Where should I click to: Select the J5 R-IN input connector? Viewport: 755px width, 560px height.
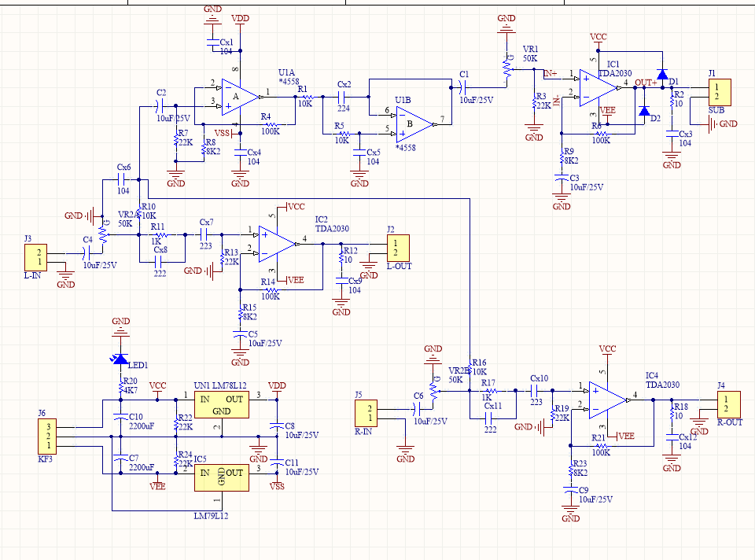pos(366,412)
